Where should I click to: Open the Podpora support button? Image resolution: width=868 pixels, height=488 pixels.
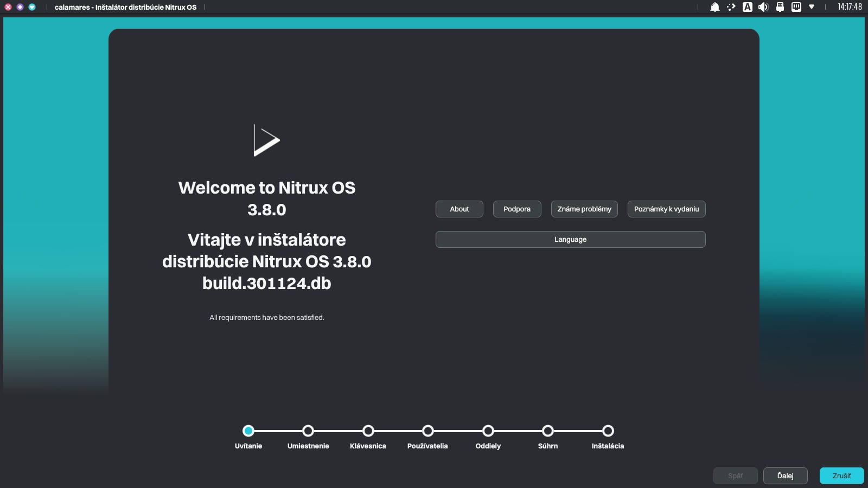point(517,209)
